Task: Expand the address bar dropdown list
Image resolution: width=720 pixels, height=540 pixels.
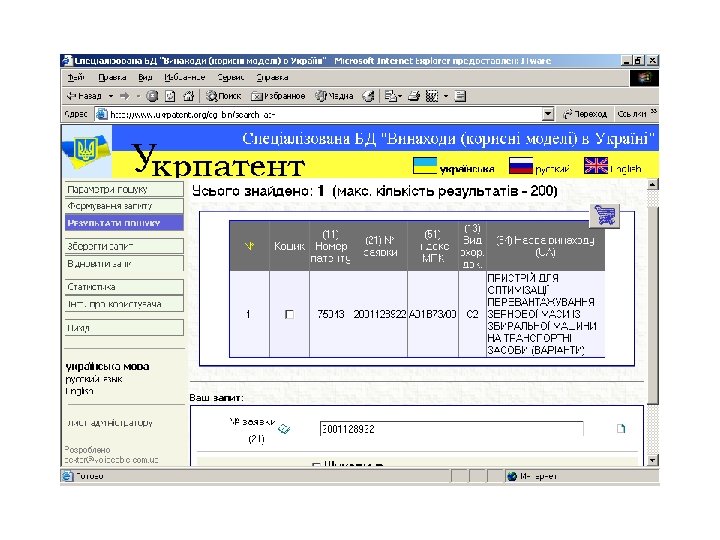Action: click(548, 114)
